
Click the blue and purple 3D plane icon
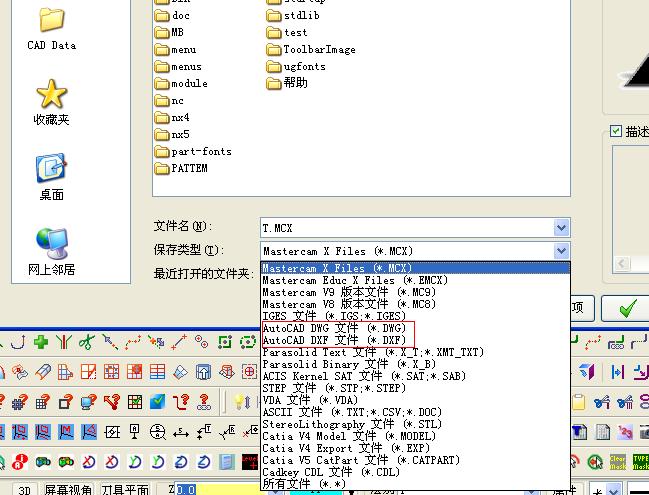[587, 371]
